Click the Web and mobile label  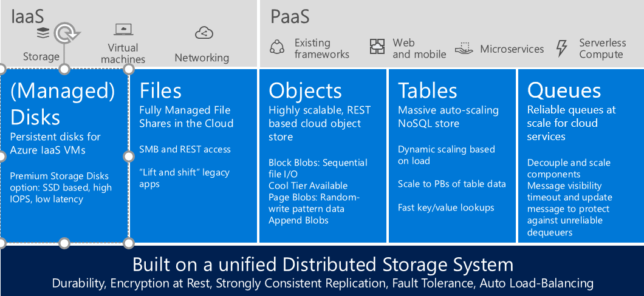pyautogui.click(x=419, y=49)
